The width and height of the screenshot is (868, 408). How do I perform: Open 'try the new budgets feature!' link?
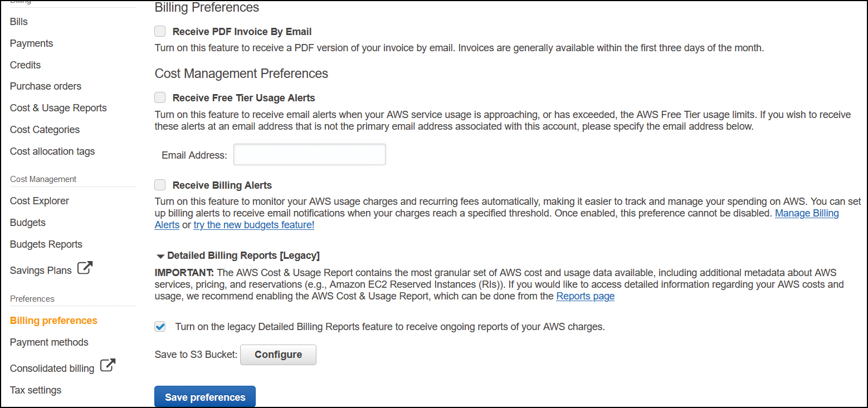point(254,225)
